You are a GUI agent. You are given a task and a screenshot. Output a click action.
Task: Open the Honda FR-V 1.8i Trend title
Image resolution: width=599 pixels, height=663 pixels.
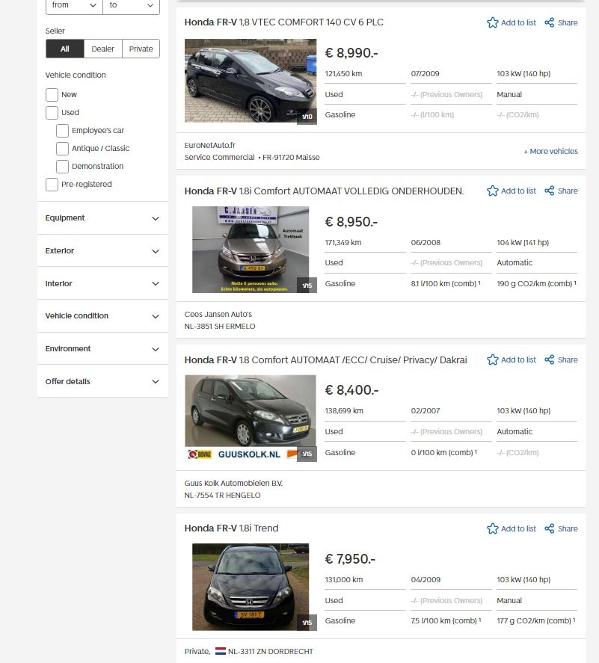(x=231, y=528)
